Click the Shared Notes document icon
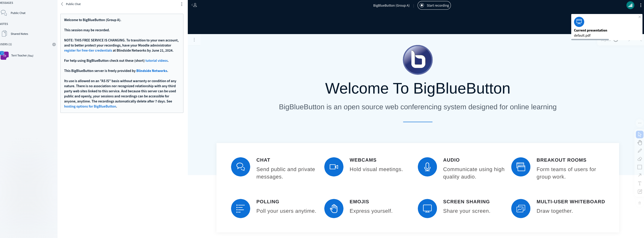This screenshot has width=644, height=238. pos(4,34)
